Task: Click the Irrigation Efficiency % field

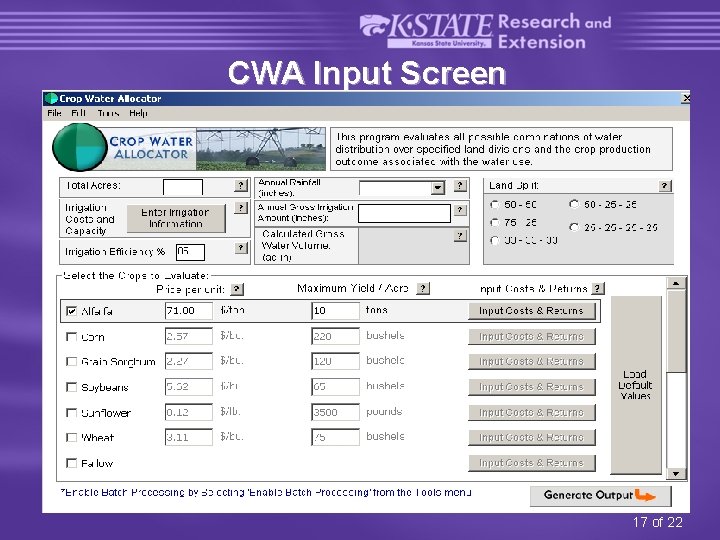Action: 190,252
